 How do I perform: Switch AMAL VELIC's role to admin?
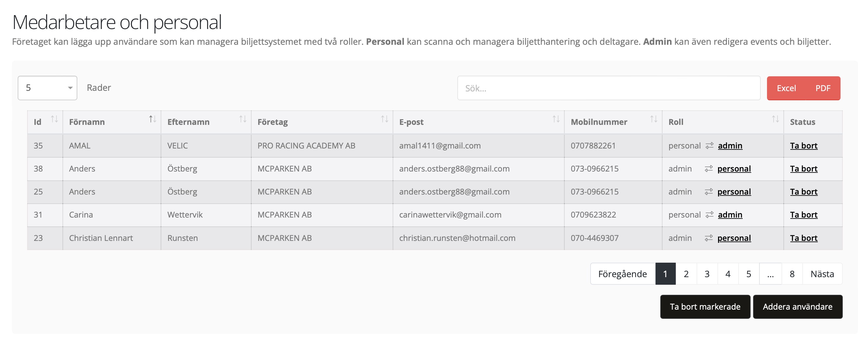(730, 146)
